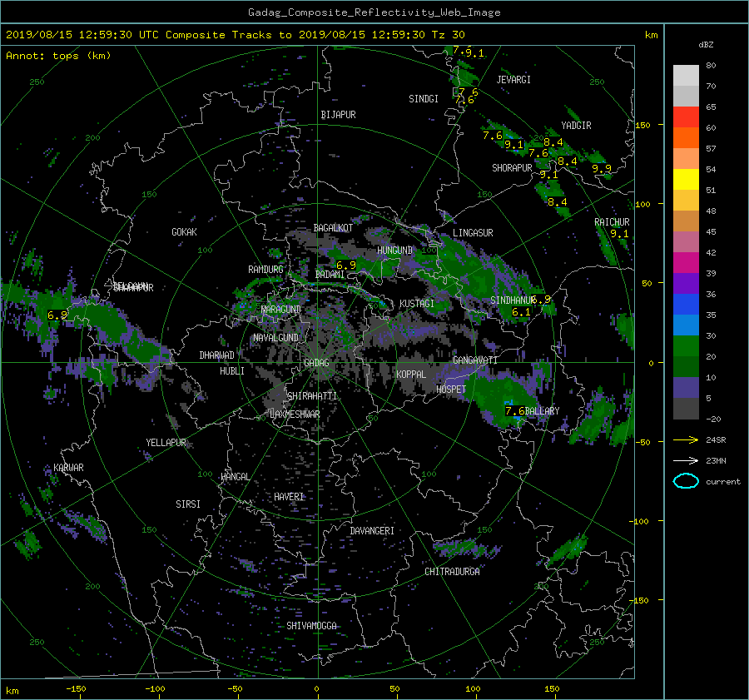This screenshot has width=749, height=700.
Task: Select the dark green 20-10 dBZ swatch
Action: 686,367
